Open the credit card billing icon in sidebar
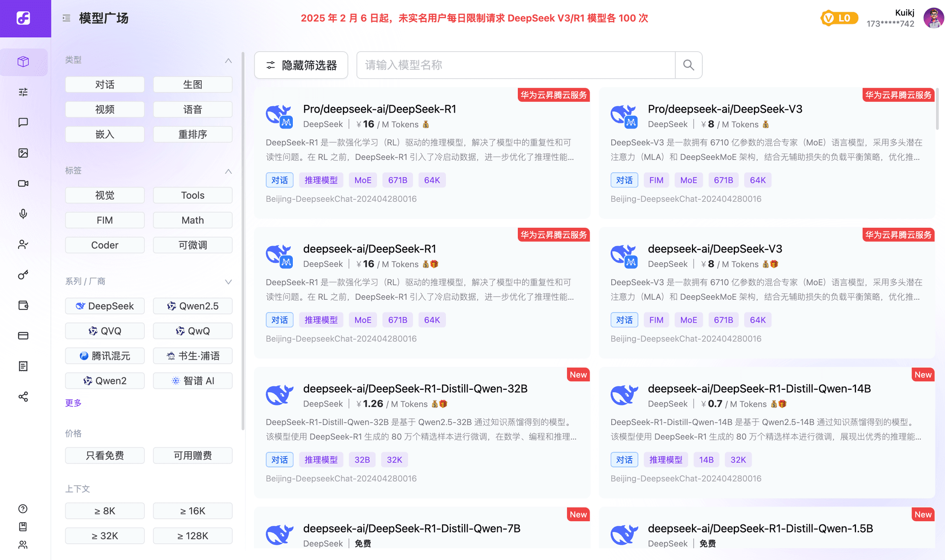 click(23, 336)
